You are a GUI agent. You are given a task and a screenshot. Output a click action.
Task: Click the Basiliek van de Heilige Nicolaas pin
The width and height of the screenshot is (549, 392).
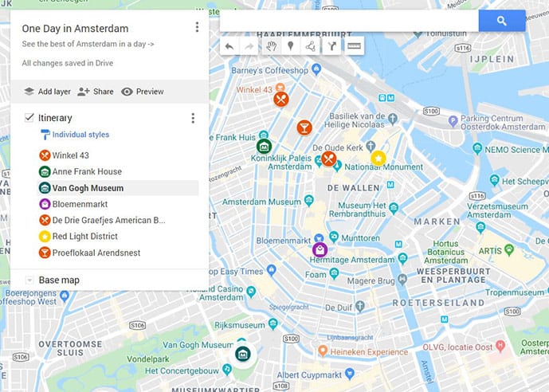coord(393,119)
